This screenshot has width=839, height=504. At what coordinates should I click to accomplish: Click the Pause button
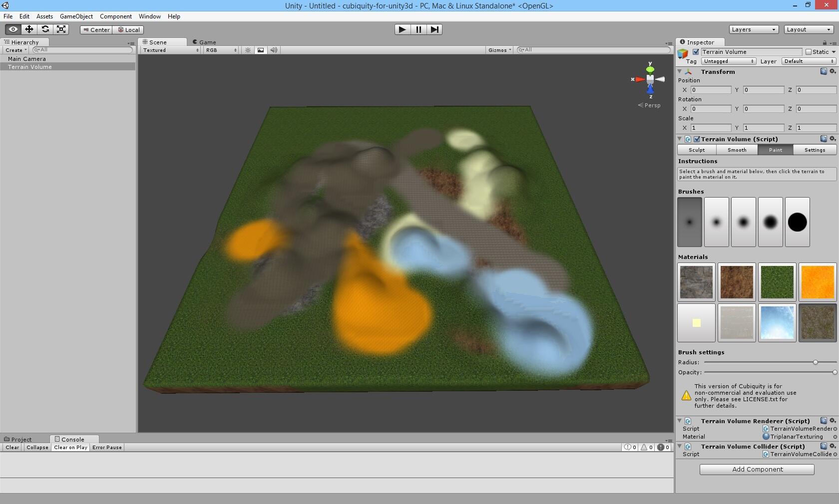coord(419,29)
